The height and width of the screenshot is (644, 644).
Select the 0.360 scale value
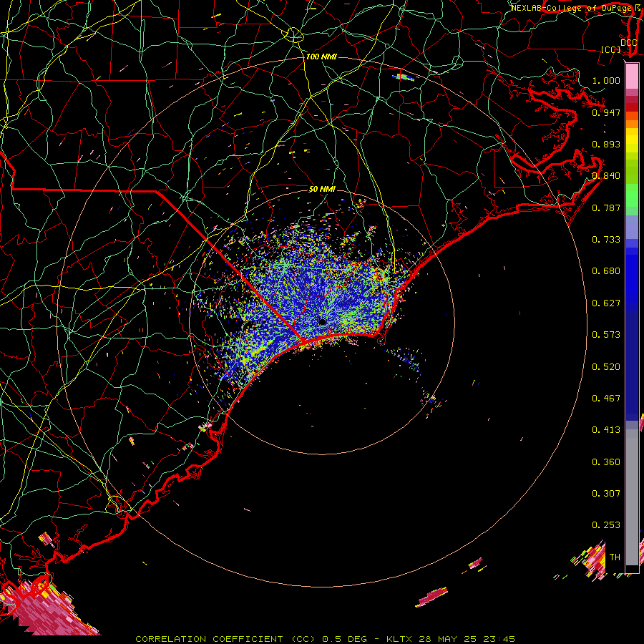coord(606,462)
